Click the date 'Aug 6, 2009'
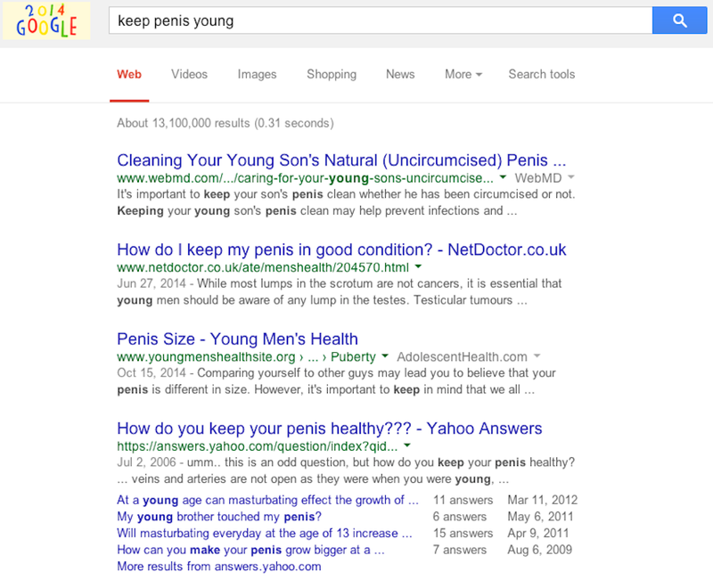713x588 pixels. point(540,550)
